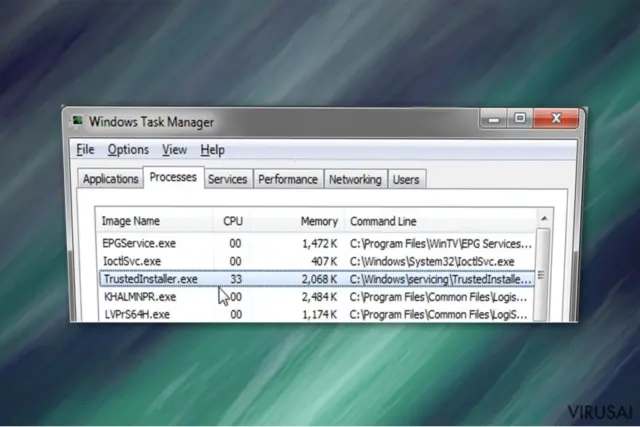Sort by Image Name column header

[154, 221]
